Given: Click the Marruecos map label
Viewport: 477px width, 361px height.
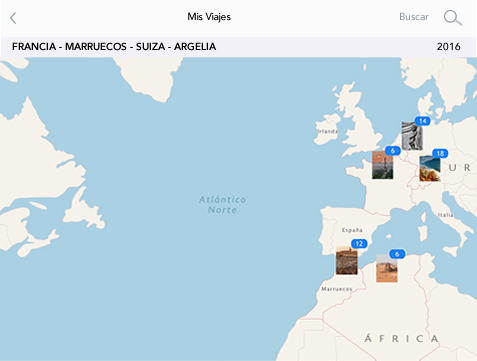Looking at the screenshot, I should (337, 289).
